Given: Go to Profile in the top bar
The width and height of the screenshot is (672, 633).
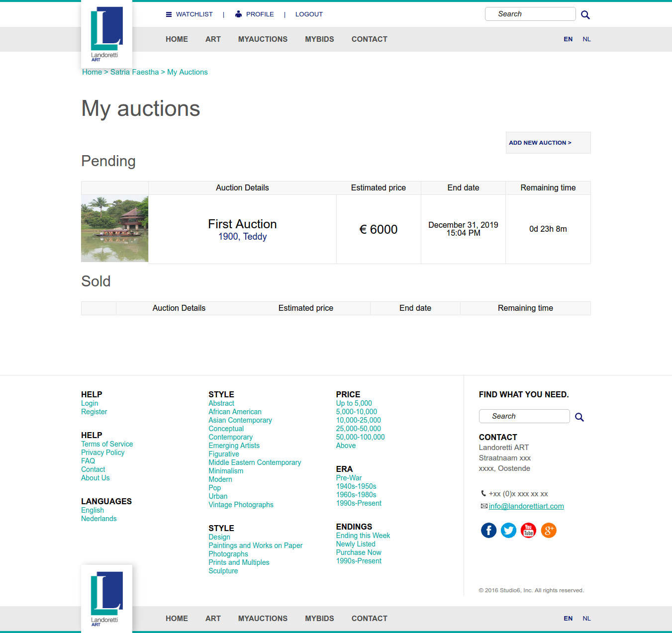Looking at the screenshot, I should point(254,14).
